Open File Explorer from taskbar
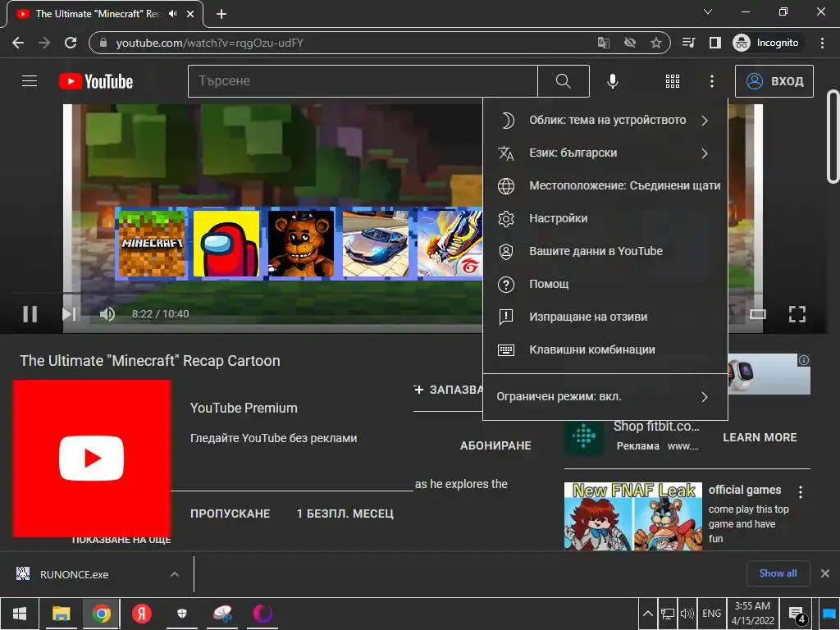Viewport: 840px width, 630px height. click(61, 614)
